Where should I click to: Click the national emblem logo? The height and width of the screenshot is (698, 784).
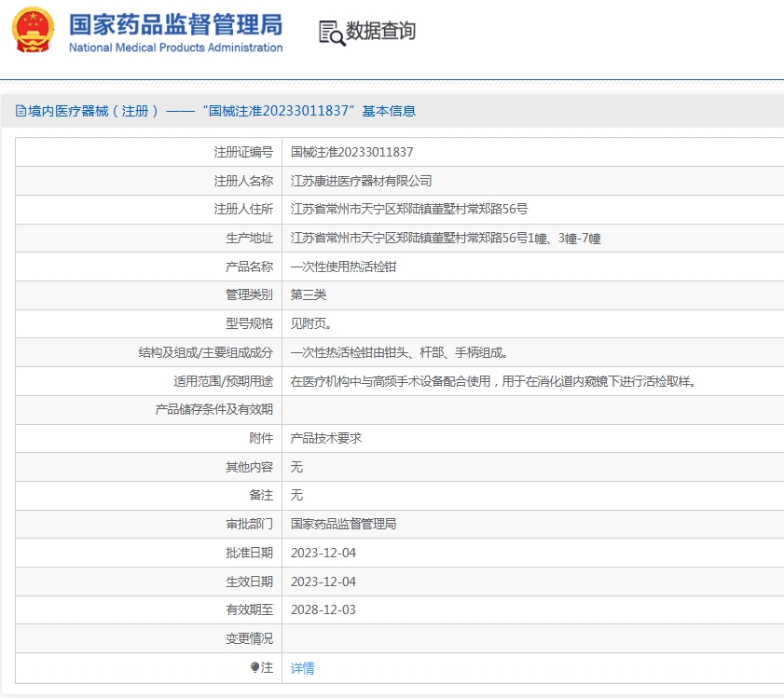click(x=33, y=30)
